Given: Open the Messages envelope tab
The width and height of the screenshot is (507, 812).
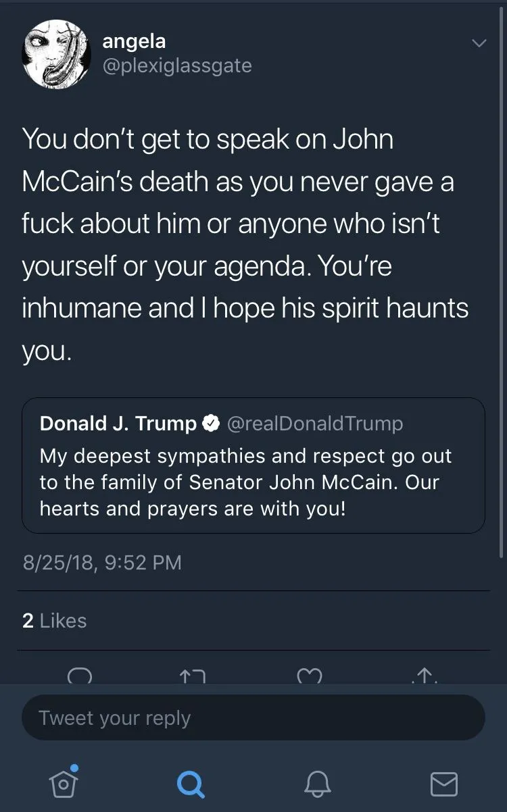Looking at the screenshot, I should coord(443,784).
